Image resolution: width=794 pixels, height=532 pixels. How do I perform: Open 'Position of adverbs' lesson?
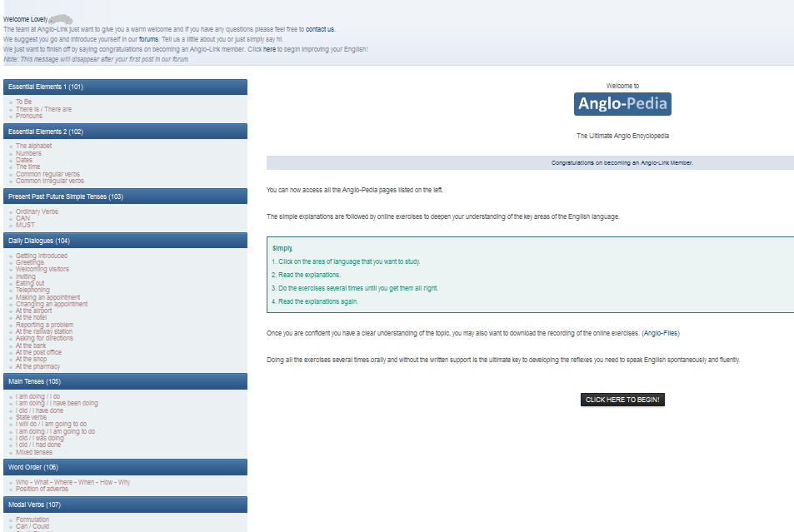(x=42, y=489)
